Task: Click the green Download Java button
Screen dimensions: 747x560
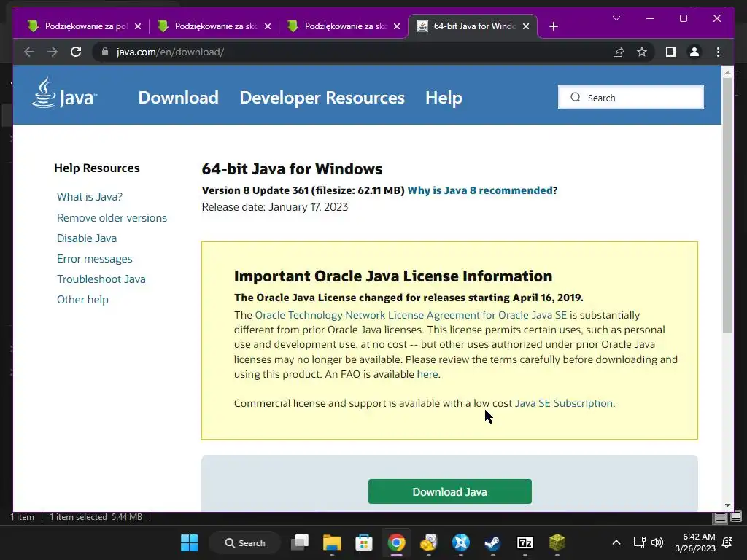Action: point(449,491)
